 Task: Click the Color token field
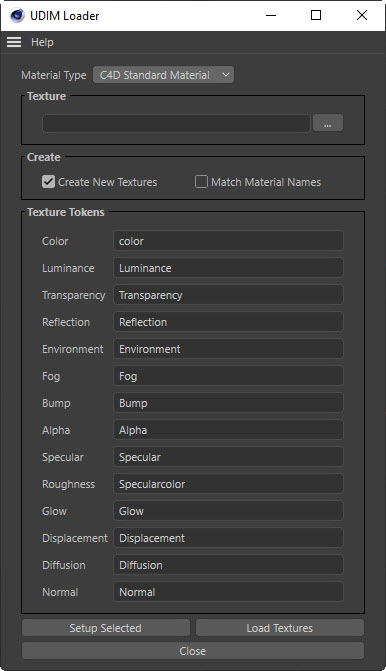point(228,241)
